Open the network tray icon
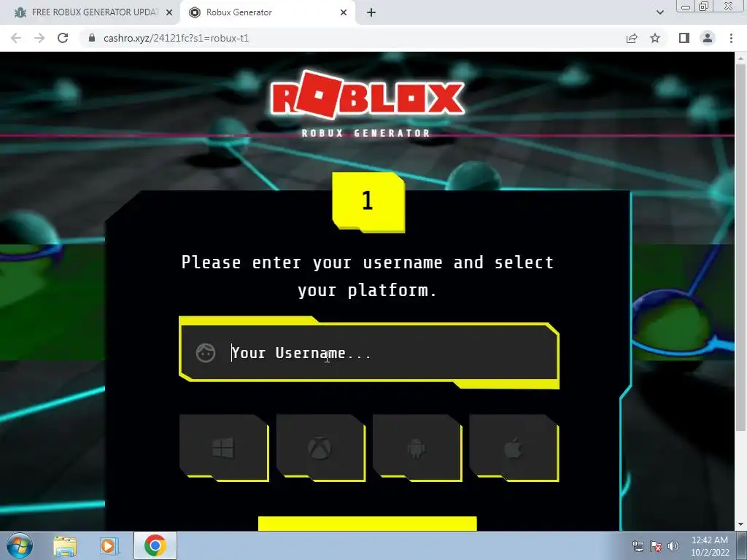747x560 pixels. 638,546
